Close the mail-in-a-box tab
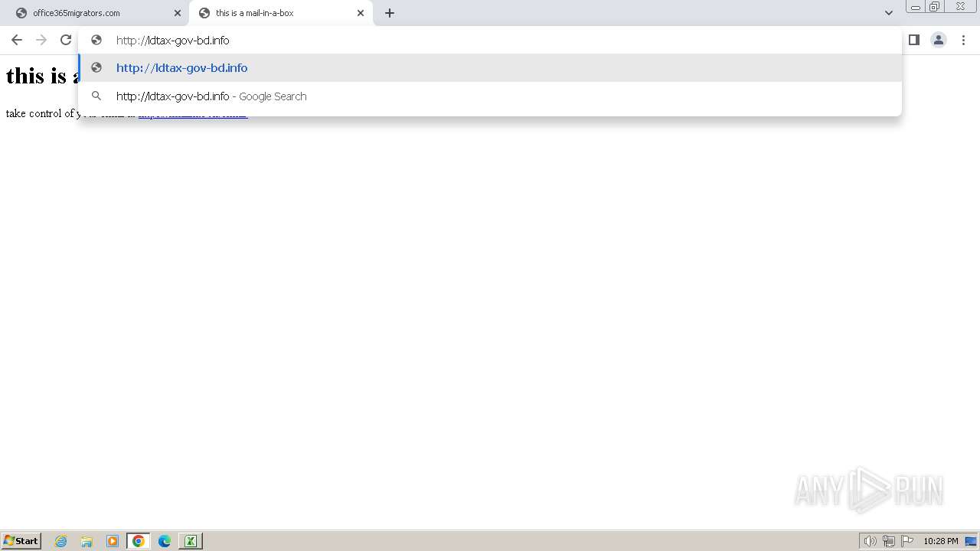The image size is (980, 551). (361, 13)
